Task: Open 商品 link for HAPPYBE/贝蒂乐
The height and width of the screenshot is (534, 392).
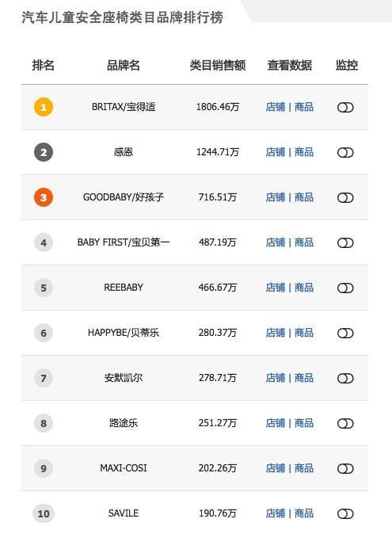Action: pyautogui.click(x=304, y=333)
